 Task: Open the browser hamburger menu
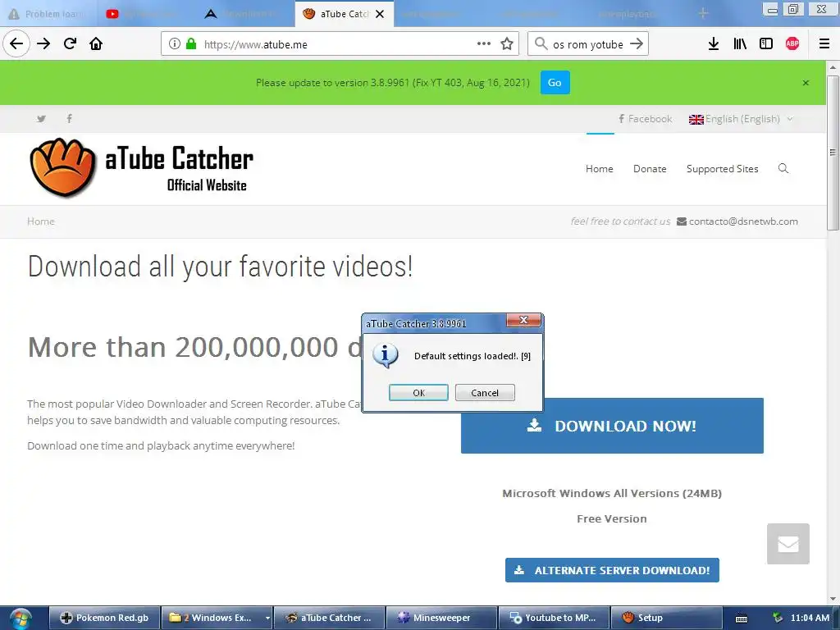coord(824,44)
